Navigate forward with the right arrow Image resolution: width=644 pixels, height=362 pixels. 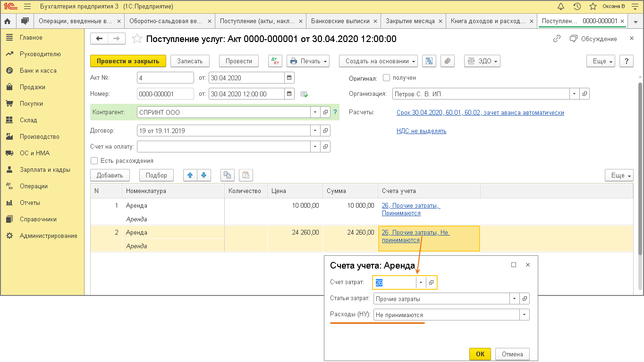pyautogui.click(x=117, y=39)
